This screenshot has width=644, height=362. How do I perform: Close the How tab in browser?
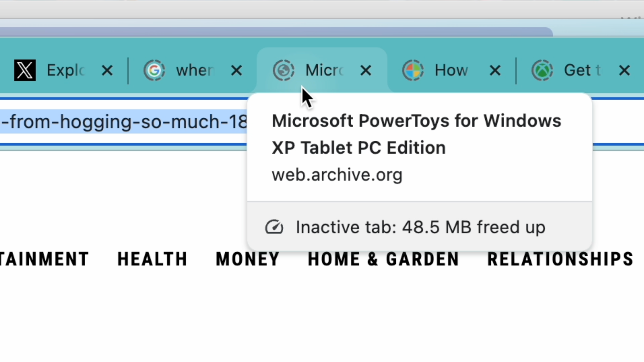[x=495, y=70]
